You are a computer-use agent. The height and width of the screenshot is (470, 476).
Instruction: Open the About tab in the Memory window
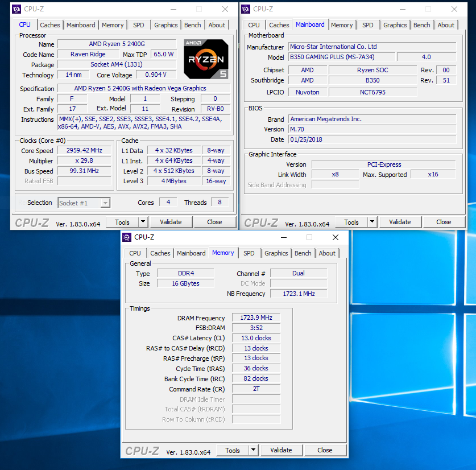click(327, 253)
